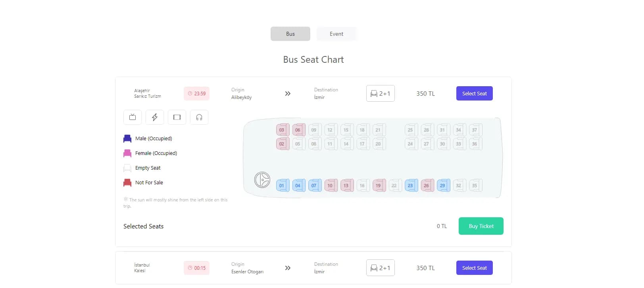
Task: Click the power outlet lightning icon
Action: (155, 117)
